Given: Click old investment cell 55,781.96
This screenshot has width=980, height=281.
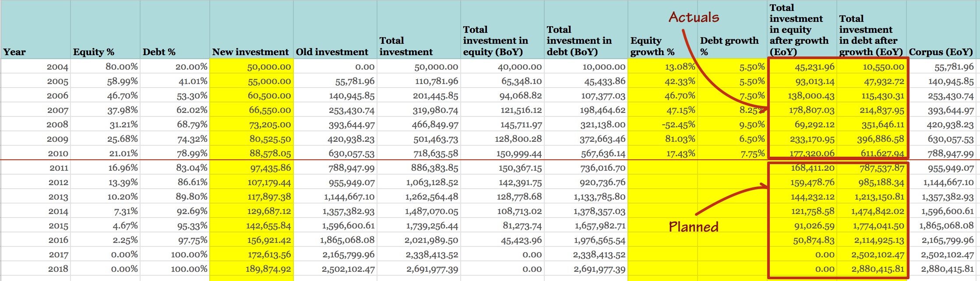Looking at the screenshot, I should (335, 81).
